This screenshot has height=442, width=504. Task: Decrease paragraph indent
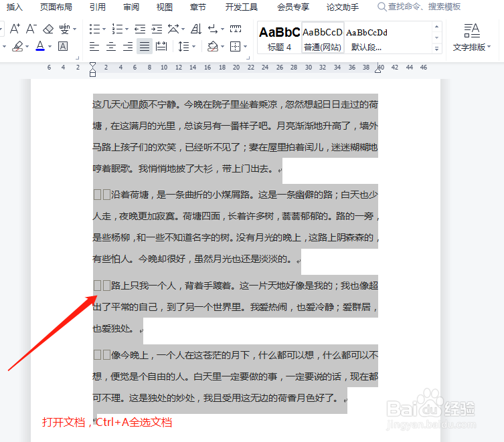(x=140, y=29)
